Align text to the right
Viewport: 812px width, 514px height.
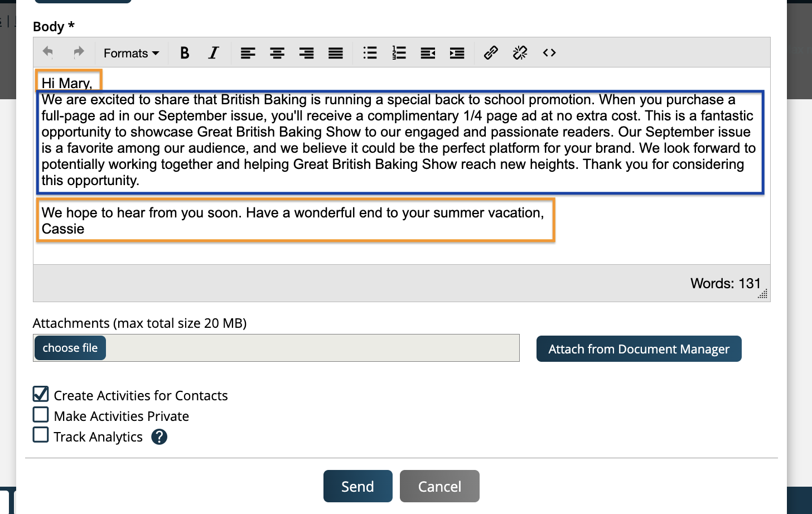306,53
